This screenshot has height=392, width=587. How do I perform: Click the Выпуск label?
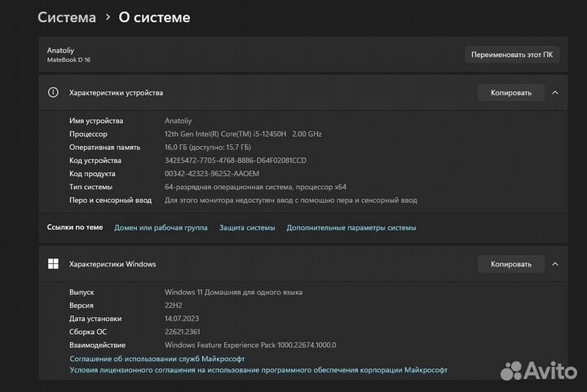[82, 292]
